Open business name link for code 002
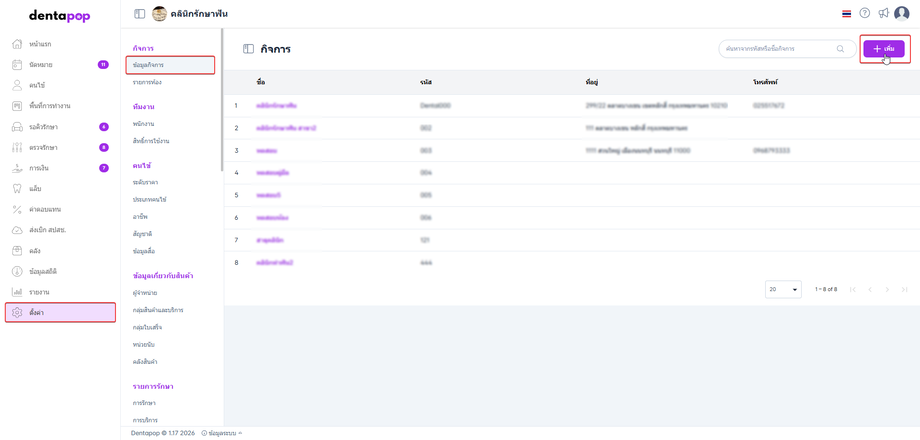The width and height of the screenshot is (920, 440). coord(286,128)
